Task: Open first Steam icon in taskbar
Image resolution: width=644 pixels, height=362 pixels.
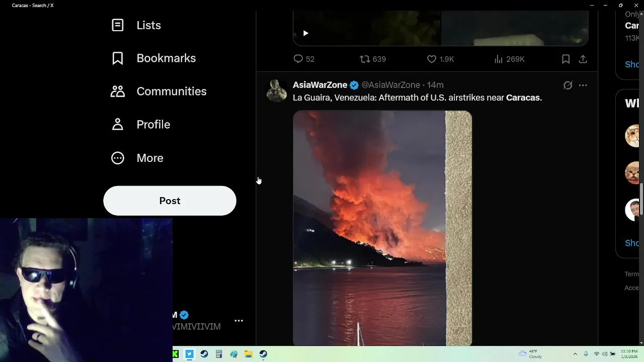Action: click(204, 354)
